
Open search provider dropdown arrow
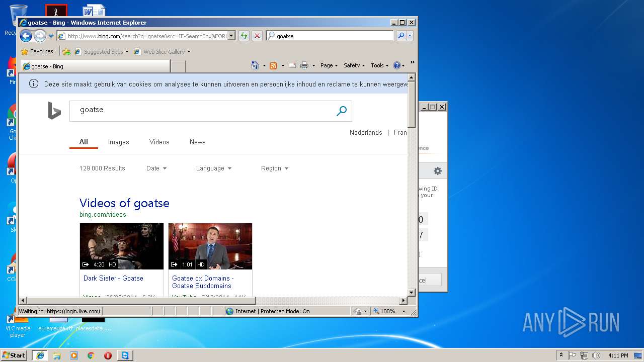coord(410,36)
